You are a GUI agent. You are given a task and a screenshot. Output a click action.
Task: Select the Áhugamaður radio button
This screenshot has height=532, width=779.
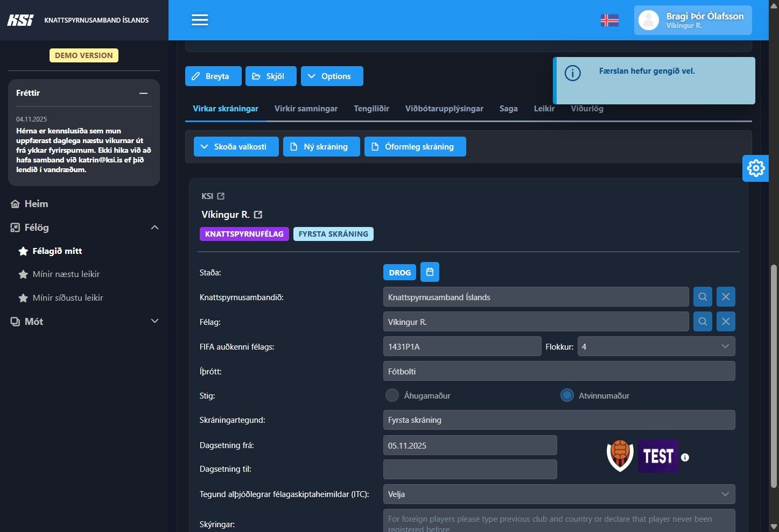pyautogui.click(x=392, y=395)
